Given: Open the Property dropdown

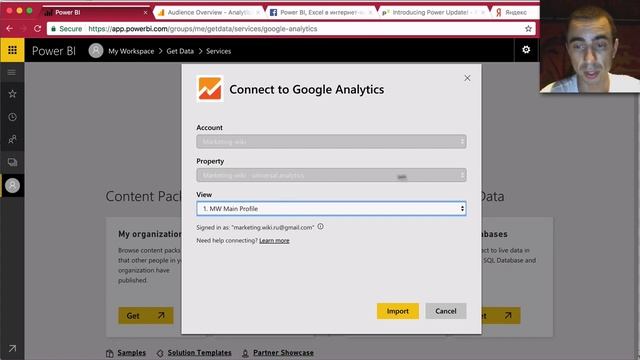Looking at the screenshot, I should (331, 175).
